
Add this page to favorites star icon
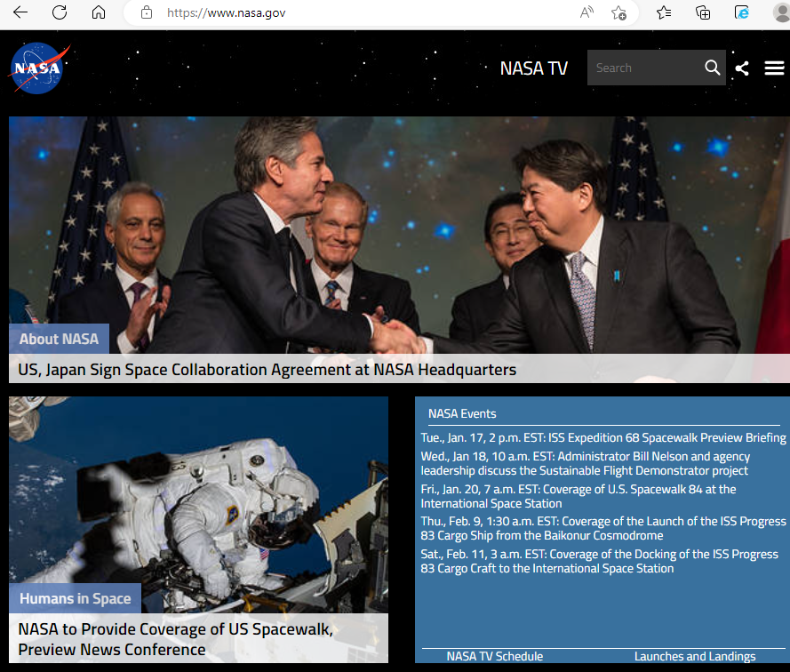click(618, 12)
